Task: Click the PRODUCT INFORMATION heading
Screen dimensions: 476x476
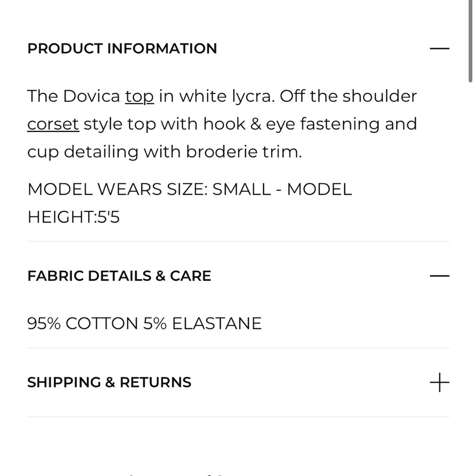Action: click(x=122, y=49)
